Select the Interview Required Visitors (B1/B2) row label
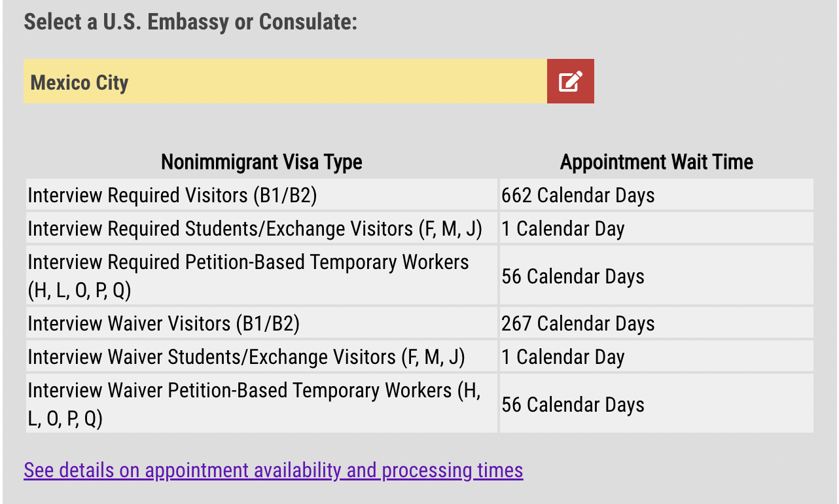This screenshot has width=839, height=504. (172, 195)
